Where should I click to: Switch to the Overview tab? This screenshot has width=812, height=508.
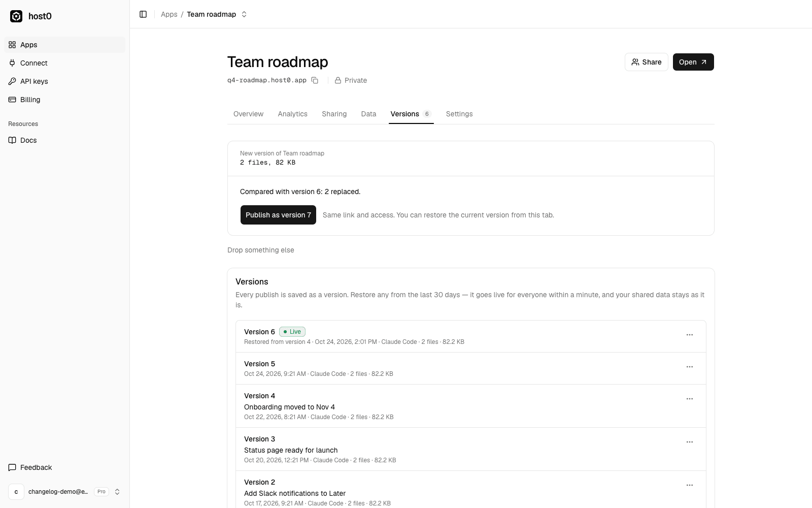tap(248, 114)
